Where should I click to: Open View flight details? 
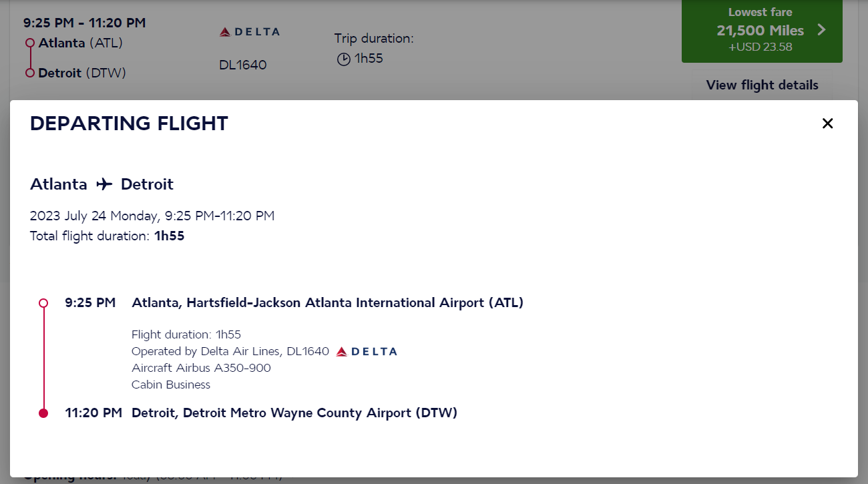762,85
